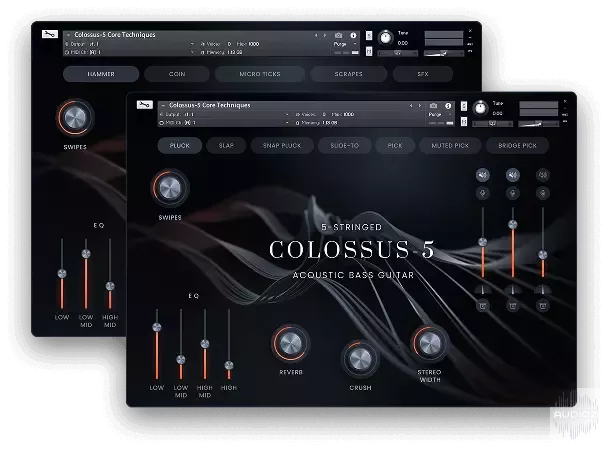Screen dimensions: 608x449
Task: Click the second channel output routing icon
Action: [x=513, y=306]
